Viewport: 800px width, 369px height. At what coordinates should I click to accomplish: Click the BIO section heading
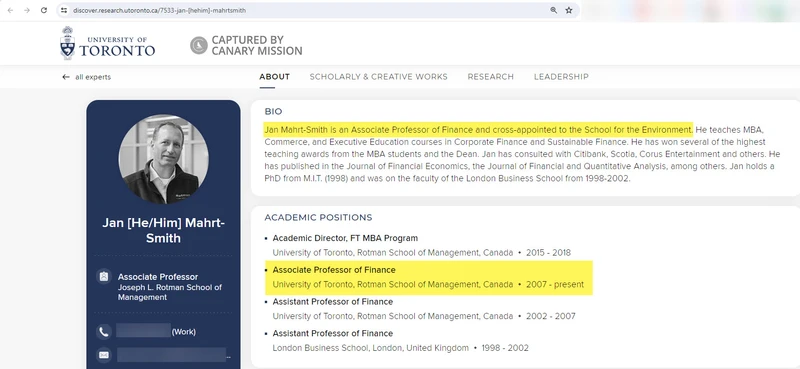pos(273,111)
